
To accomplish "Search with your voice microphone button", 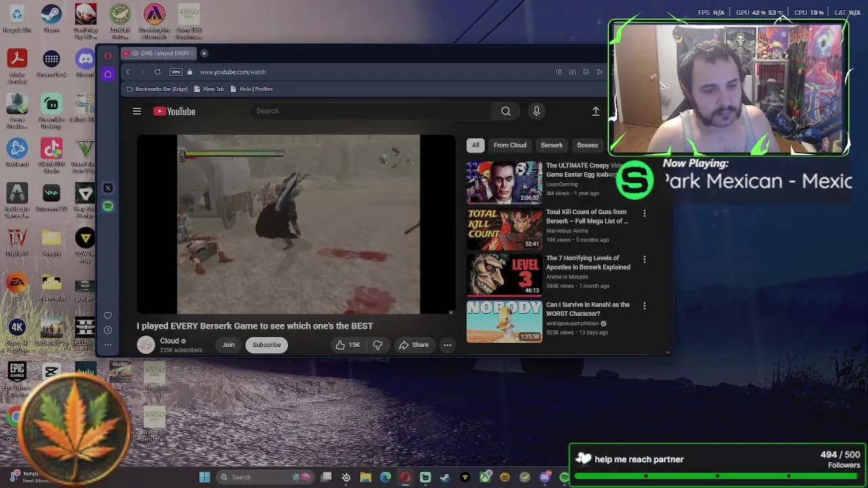I will (x=536, y=111).
